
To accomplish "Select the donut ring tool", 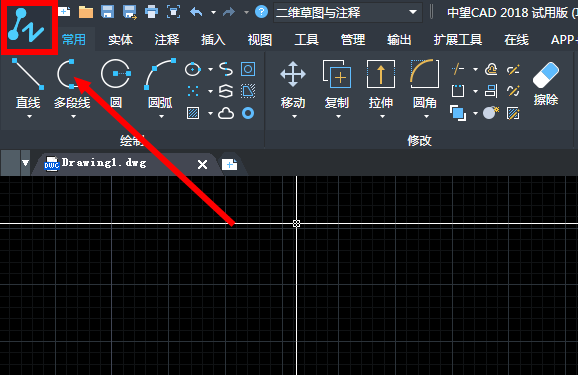I will (248, 113).
